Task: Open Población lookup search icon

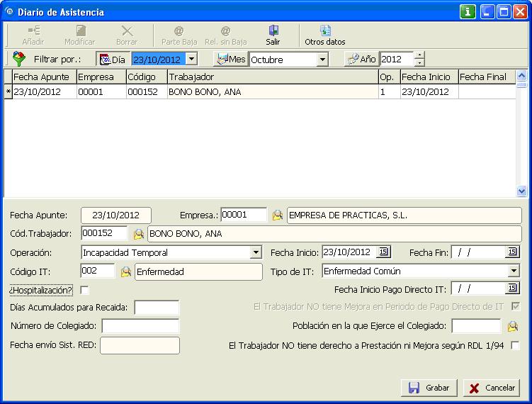Action: (x=513, y=326)
